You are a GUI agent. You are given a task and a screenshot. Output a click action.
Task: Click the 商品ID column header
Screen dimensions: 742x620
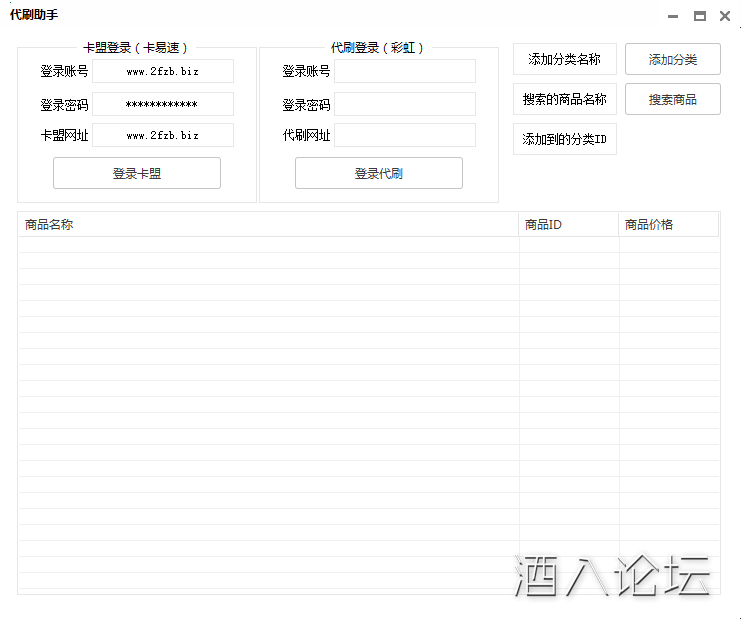[x=568, y=225]
